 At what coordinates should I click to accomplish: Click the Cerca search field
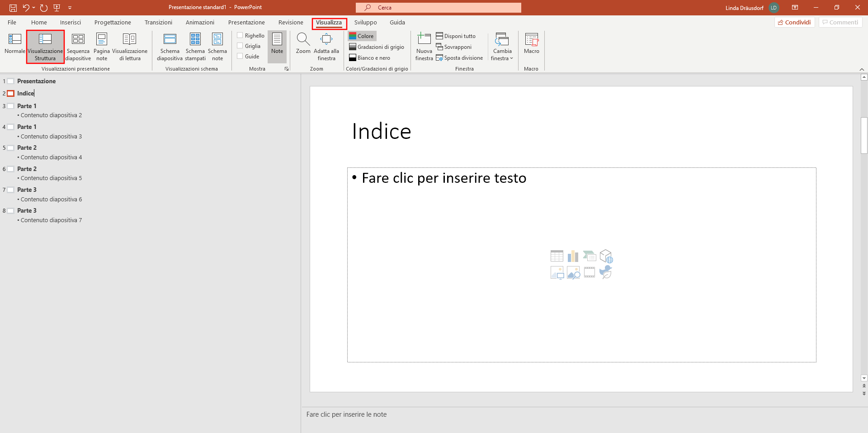tap(438, 8)
